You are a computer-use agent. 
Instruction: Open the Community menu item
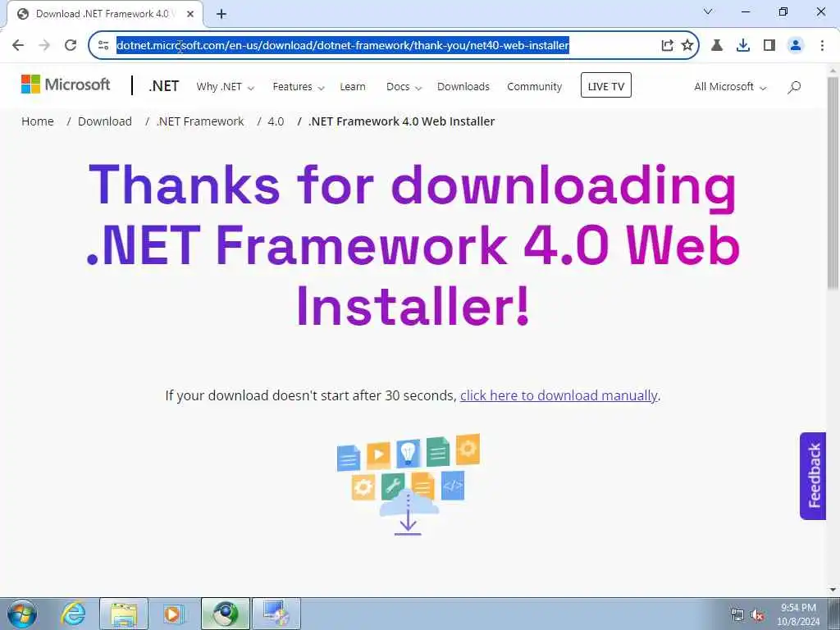(x=535, y=87)
